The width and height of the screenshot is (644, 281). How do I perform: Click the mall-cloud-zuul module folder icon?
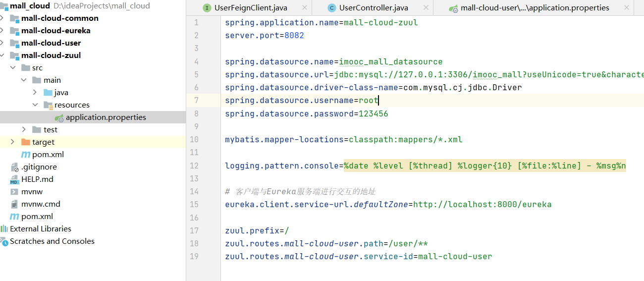(x=14, y=56)
